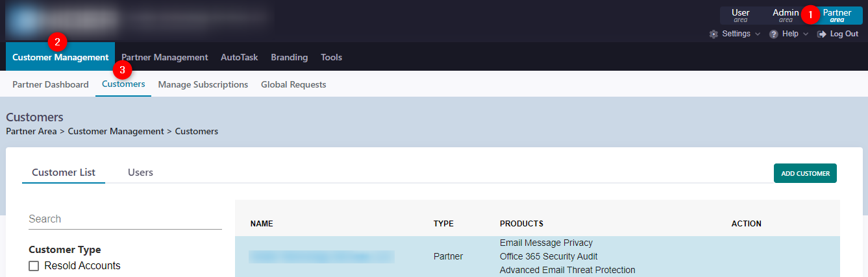The width and height of the screenshot is (868, 277).
Task: Click the Help question mark icon
Action: point(774,34)
